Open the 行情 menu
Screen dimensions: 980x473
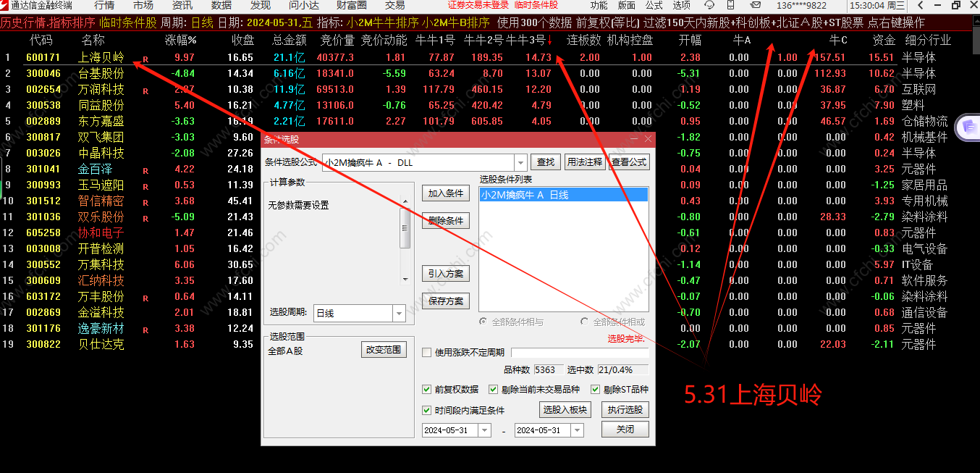[104, 5]
